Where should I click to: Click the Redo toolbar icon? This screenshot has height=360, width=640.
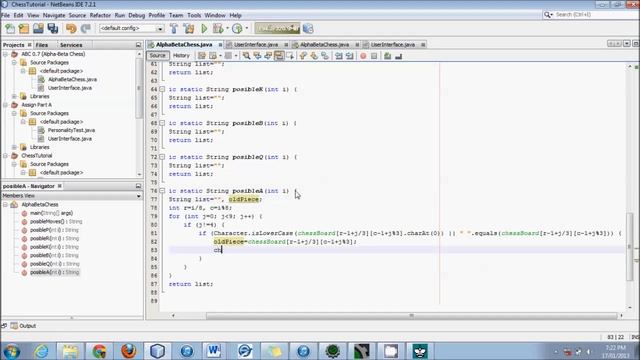(86, 29)
